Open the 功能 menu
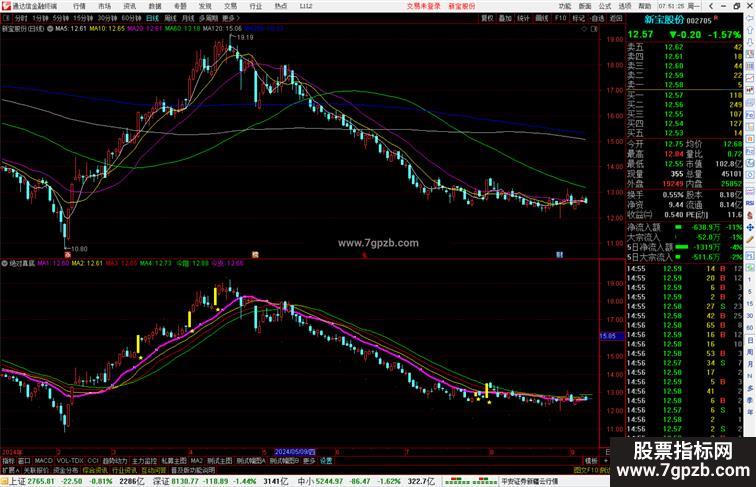 565,6
